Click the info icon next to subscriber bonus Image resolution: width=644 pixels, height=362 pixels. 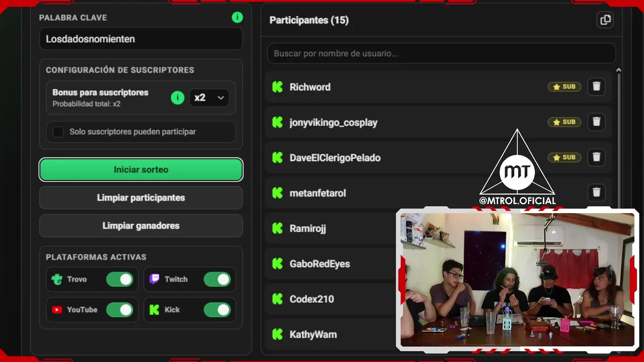(178, 98)
